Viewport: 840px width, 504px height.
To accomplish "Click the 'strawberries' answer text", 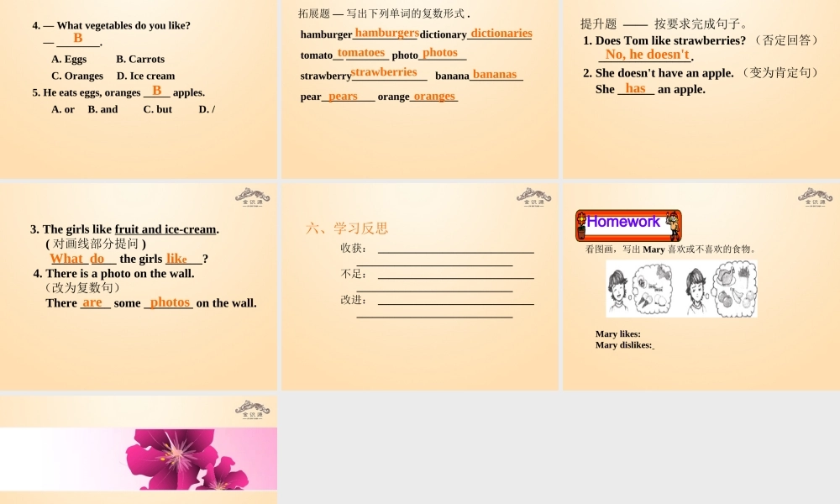I will click(x=383, y=72).
